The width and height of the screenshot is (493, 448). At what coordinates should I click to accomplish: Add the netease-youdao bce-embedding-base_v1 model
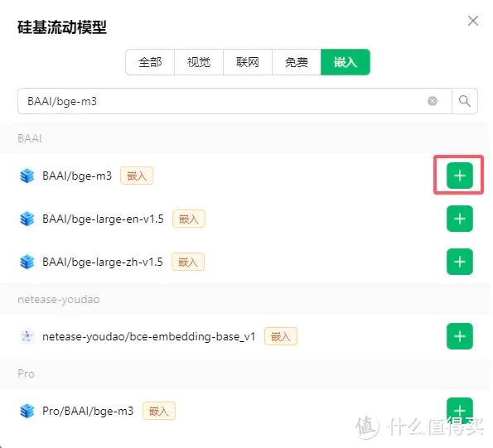pos(459,336)
